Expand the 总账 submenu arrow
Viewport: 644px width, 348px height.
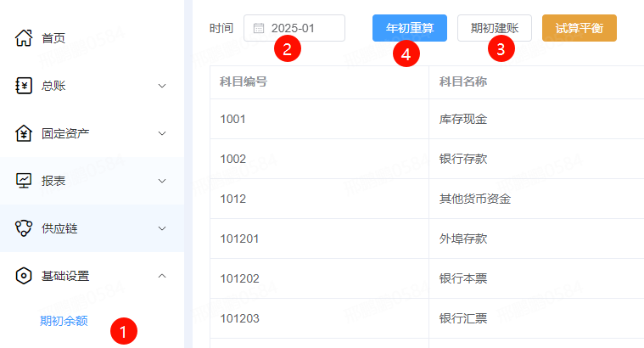pyautogui.click(x=162, y=86)
